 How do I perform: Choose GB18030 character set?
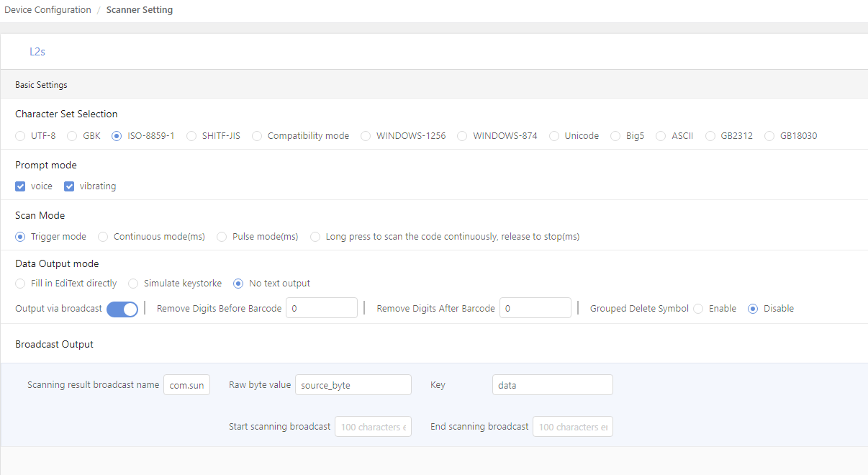769,136
